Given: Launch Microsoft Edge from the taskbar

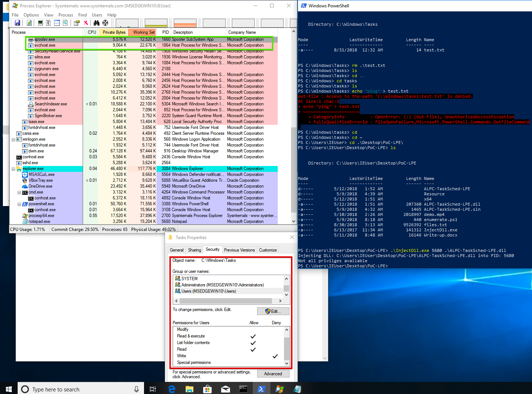Looking at the screenshot, I should tap(171, 388).
